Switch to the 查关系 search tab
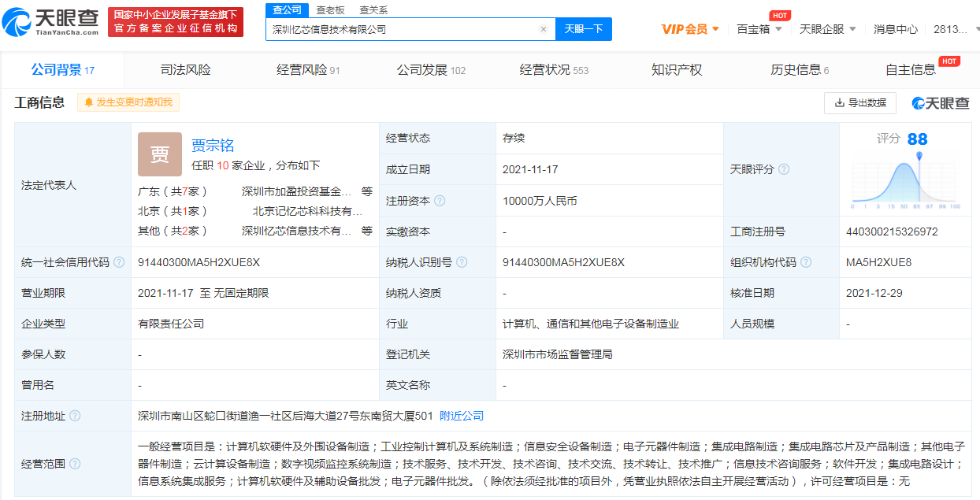 coord(373,9)
